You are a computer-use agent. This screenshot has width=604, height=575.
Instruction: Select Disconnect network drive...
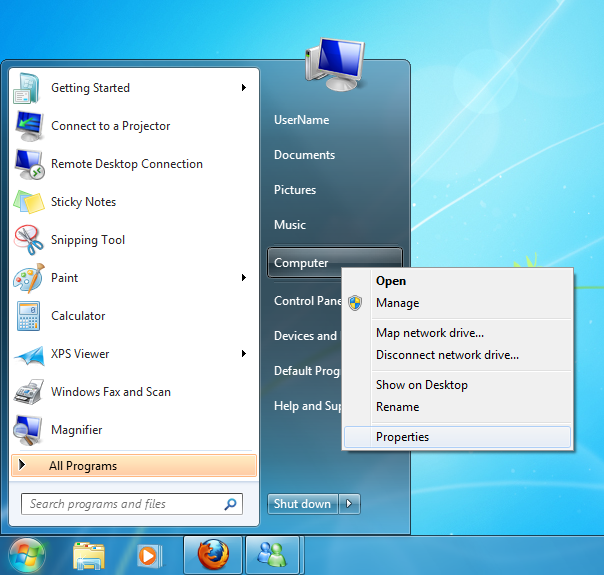pos(457,355)
